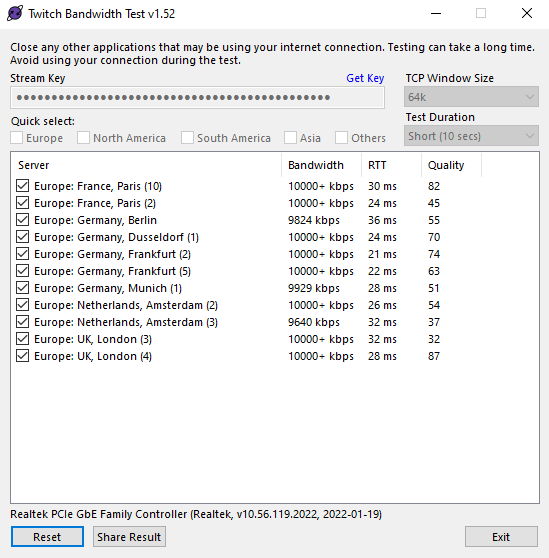
Task: Click the Stream Key input field
Action: click(x=197, y=98)
